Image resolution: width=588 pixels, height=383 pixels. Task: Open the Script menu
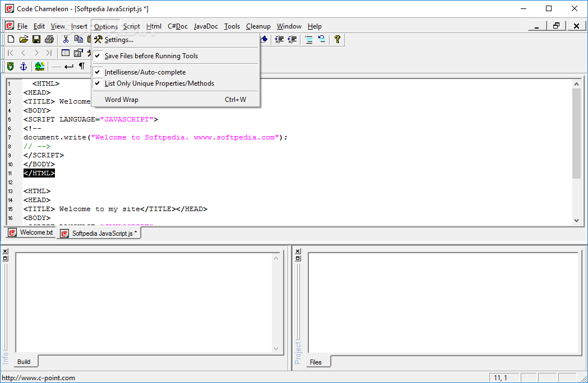coord(132,26)
